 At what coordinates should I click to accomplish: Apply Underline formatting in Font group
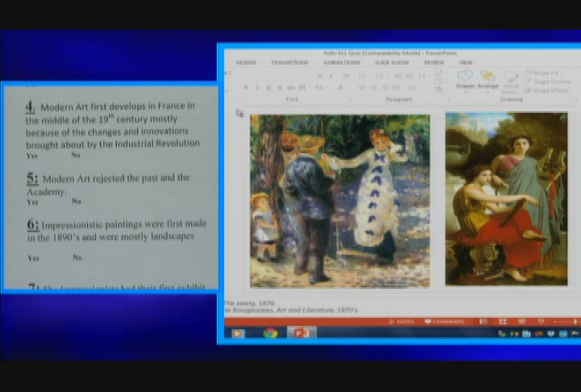pos(269,87)
